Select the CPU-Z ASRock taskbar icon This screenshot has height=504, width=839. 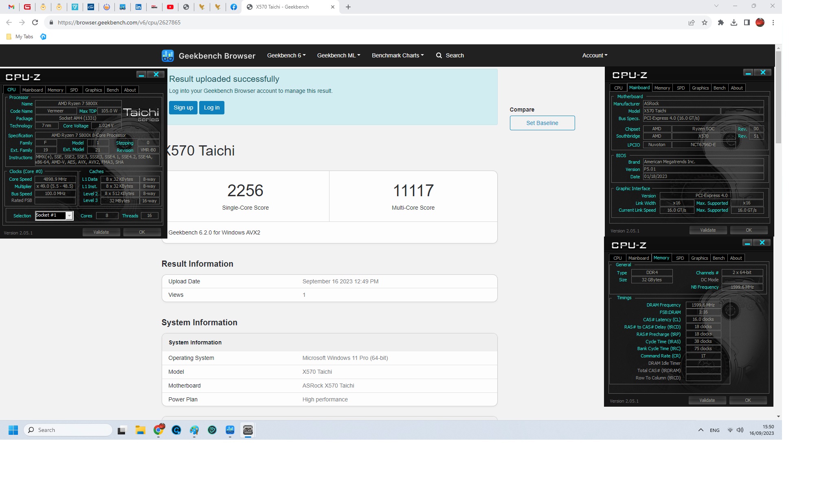click(x=248, y=430)
